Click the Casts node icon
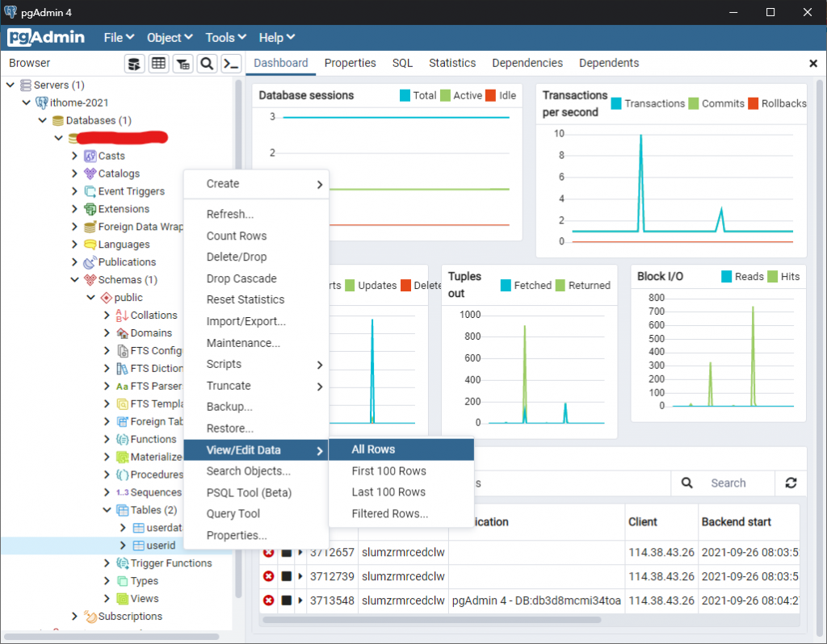This screenshot has width=827, height=644. tap(90, 156)
